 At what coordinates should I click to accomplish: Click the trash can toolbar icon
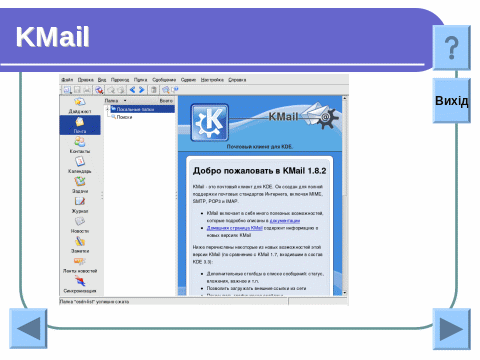153,90
